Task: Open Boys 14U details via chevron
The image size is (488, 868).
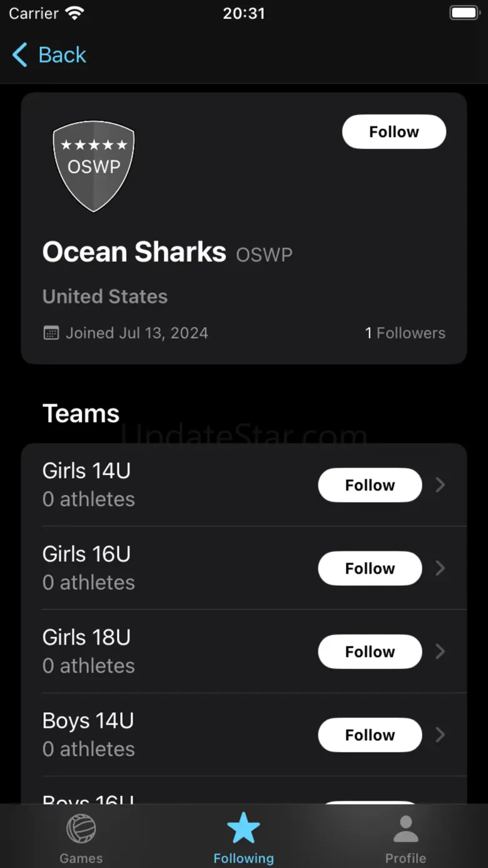Action: pyautogui.click(x=440, y=735)
